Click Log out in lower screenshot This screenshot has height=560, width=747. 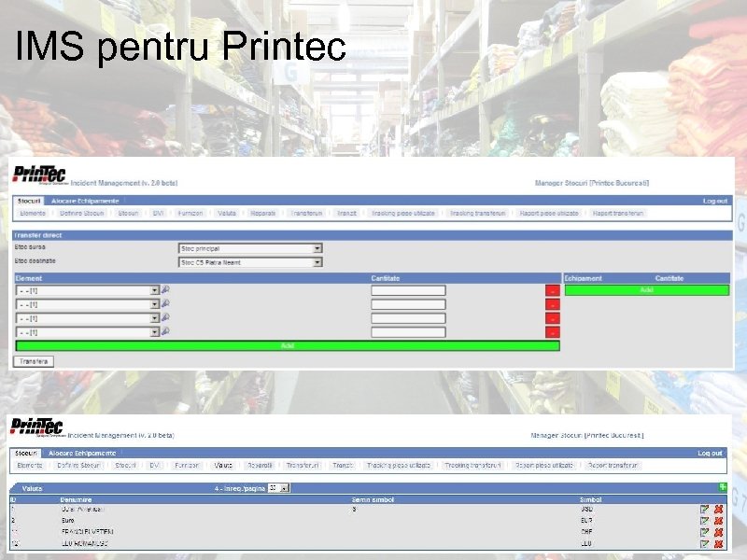(710, 453)
